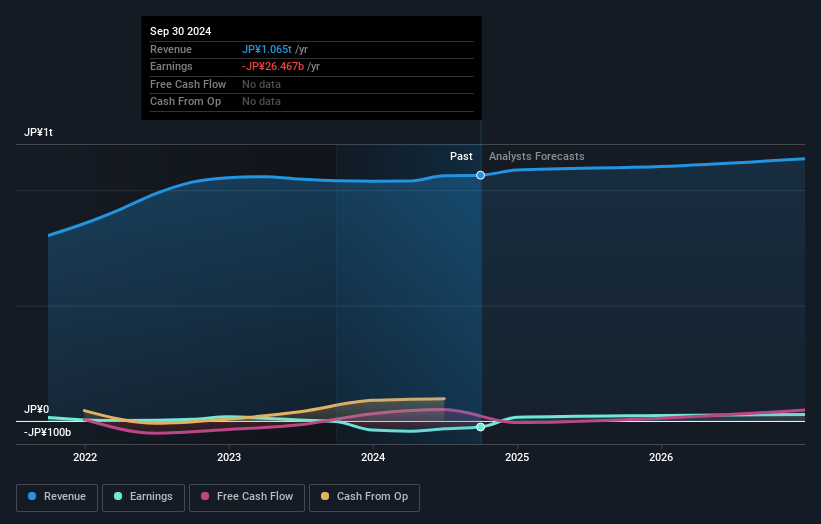Click the Past label on the chart
The height and width of the screenshot is (524, 821).
[461, 157]
